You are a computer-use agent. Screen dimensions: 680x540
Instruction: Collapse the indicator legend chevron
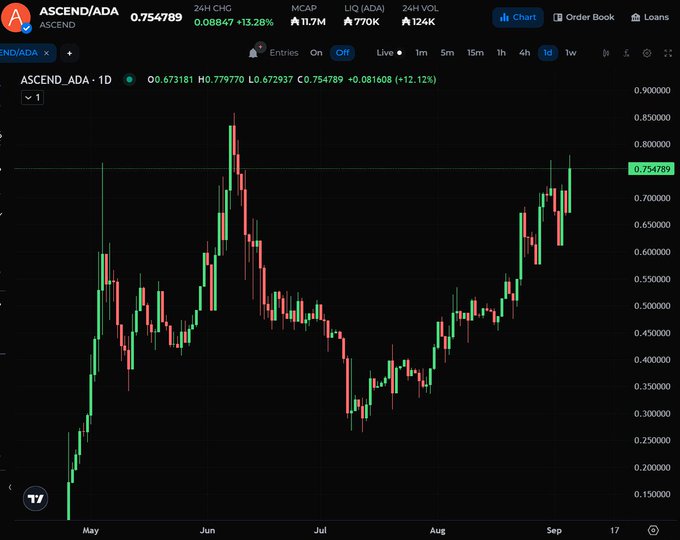pyautogui.click(x=33, y=98)
